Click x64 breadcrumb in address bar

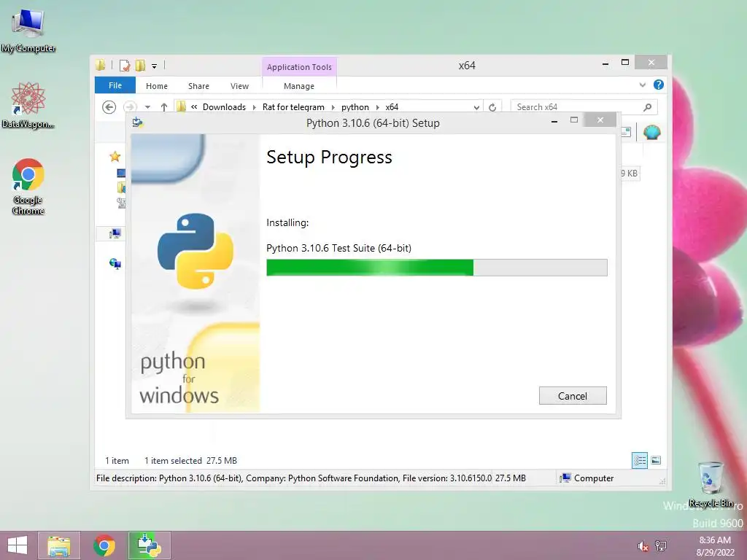tap(392, 107)
